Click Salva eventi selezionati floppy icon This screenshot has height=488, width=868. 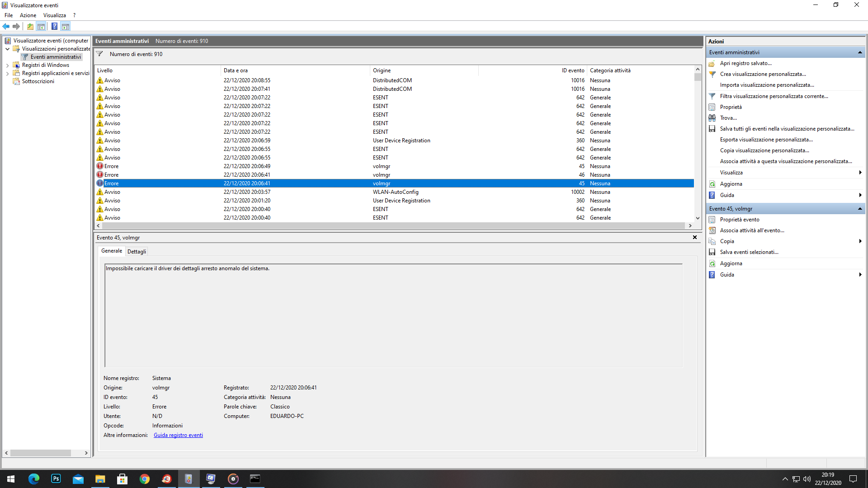coord(712,252)
